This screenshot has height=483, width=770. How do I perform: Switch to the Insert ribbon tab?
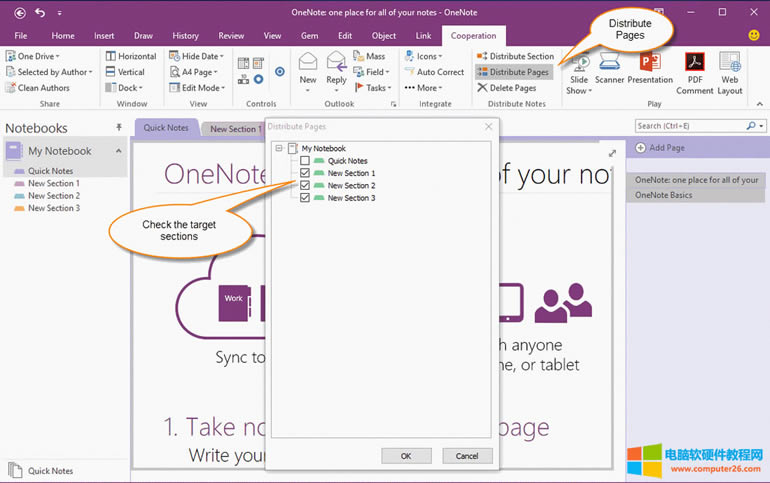pos(104,36)
